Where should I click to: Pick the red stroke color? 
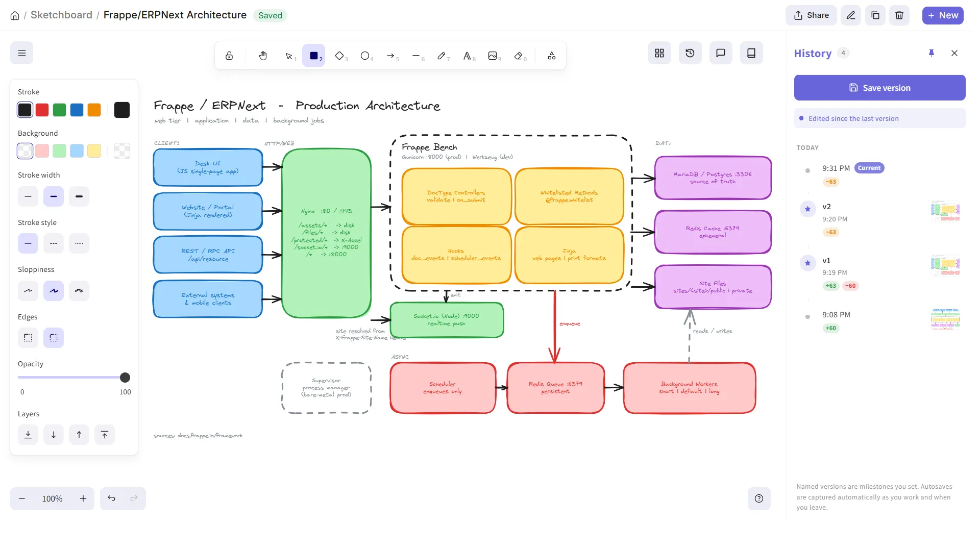pos(42,110)
